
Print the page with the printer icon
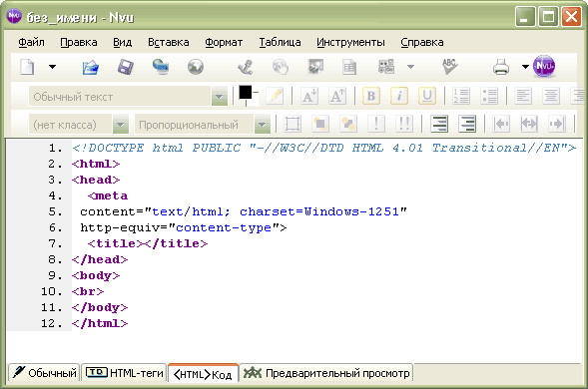pyautogui.click(x=500, y=67)
